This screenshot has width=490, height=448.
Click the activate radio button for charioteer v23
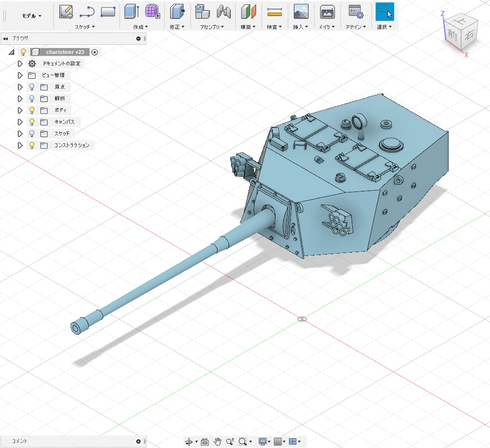pos(95,52)
